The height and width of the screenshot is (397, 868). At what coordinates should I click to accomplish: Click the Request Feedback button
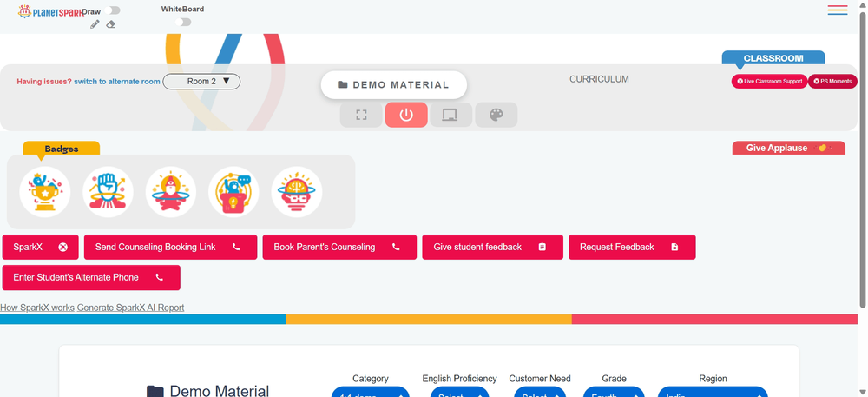click(632, 247)
